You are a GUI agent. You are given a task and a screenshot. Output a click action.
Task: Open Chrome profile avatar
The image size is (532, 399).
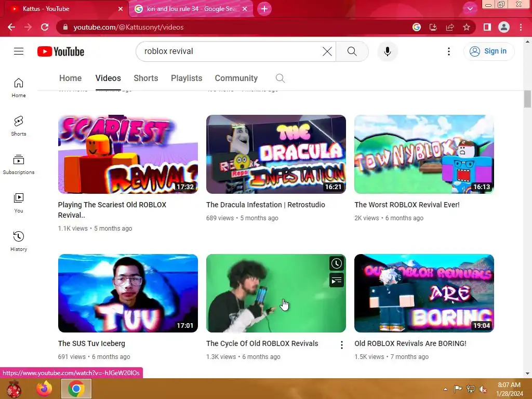point(504,27)
